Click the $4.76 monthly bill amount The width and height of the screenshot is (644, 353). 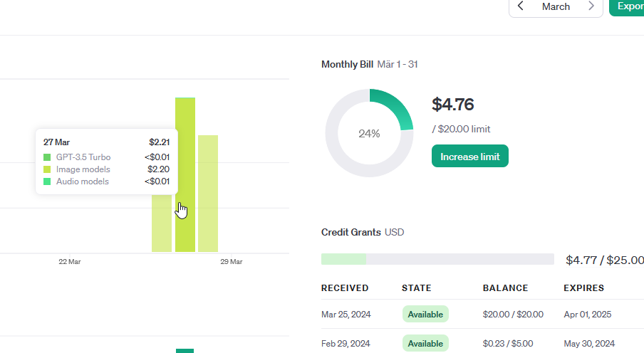coord(452,105)
